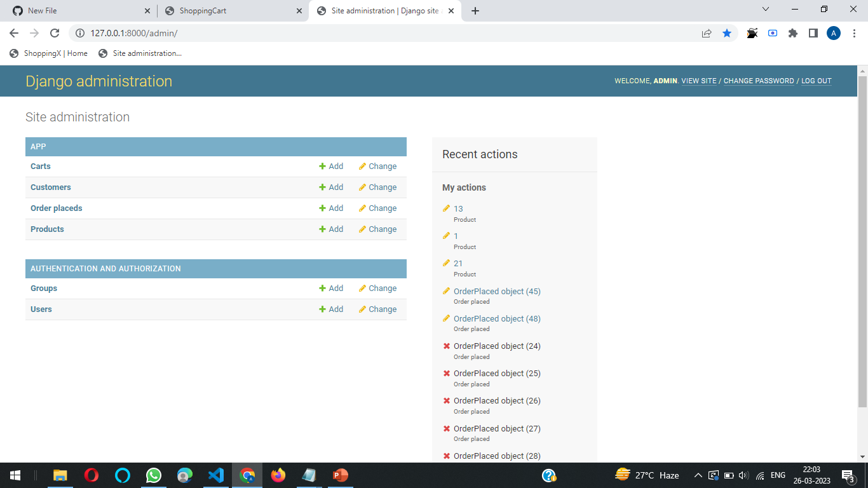Open recent action 13 Product
Image resolution: width=868 pixels, height=488 pixels.
tap(458, 209)
